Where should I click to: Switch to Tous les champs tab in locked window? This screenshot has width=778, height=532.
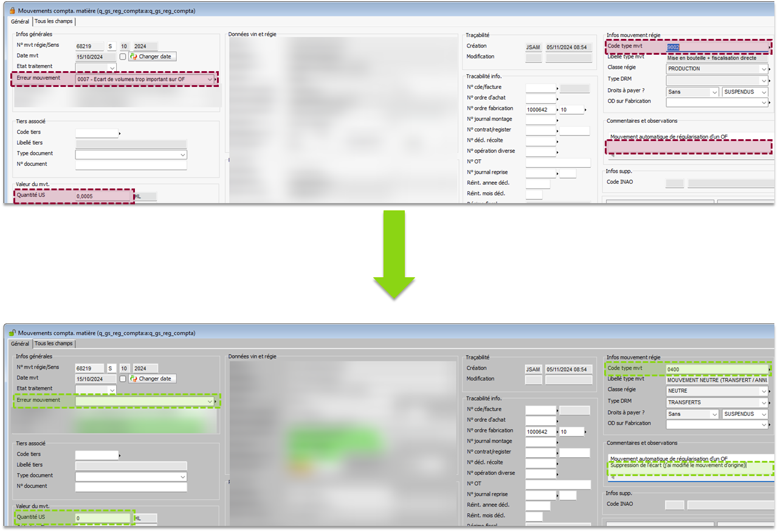pos(53,21)
